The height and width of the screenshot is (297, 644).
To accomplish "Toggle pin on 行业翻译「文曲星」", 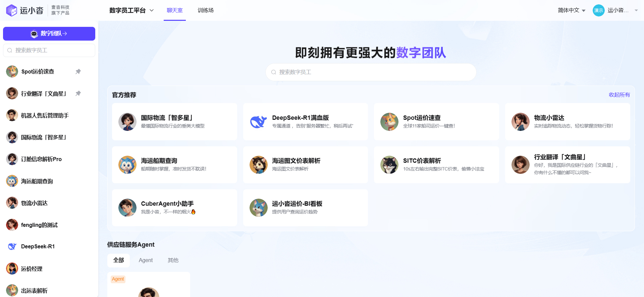I will (x=78, y=93).
